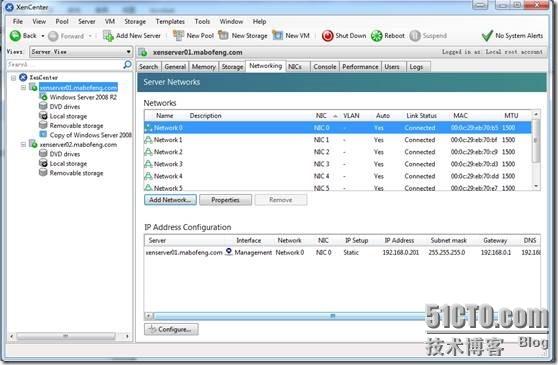Open the Templates menu

click(170, 21)
